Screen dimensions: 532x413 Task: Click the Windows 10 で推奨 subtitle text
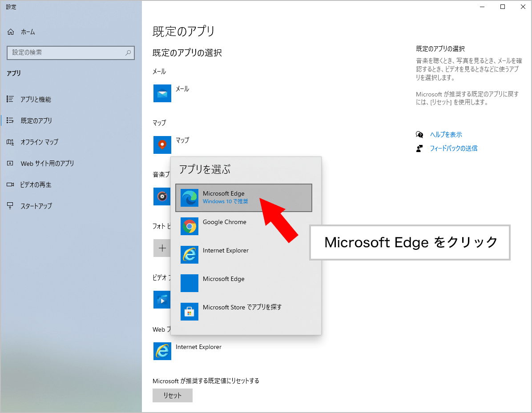(225, 201)
